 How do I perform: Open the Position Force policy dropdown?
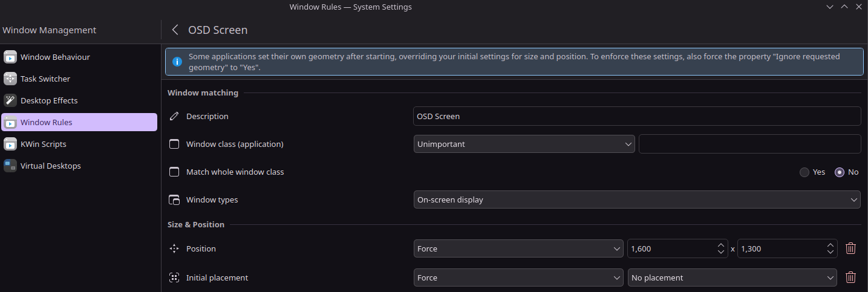(518, 248)
